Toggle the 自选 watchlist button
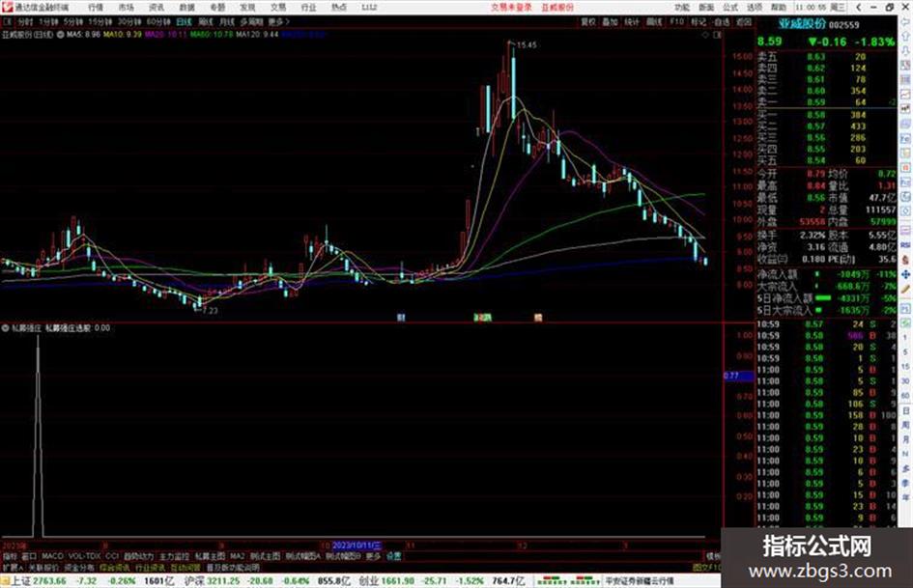 coord(722,21)
